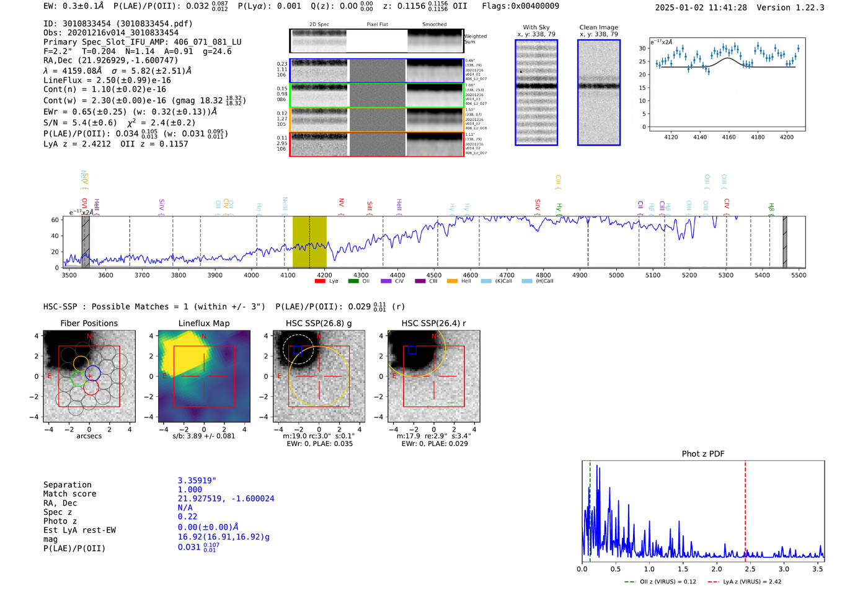This screenshot has width=868, height=591.
Task: Click the red fiber circle in Fiber Positions
Action: pyautogui.click(x=91, y=388)
